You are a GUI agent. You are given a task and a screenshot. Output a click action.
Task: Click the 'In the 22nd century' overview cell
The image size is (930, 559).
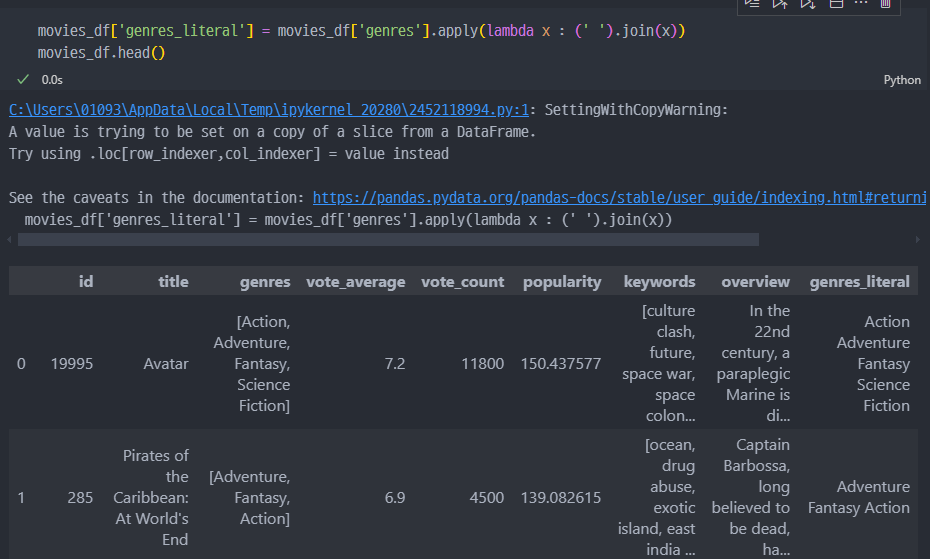pyautogui.click(x=753, y=364)
